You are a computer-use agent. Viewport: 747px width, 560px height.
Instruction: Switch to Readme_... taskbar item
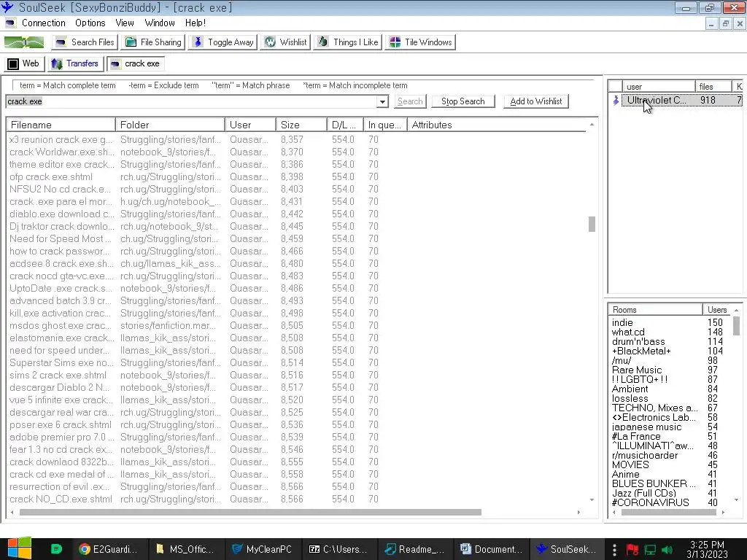(x=414, y=549)
